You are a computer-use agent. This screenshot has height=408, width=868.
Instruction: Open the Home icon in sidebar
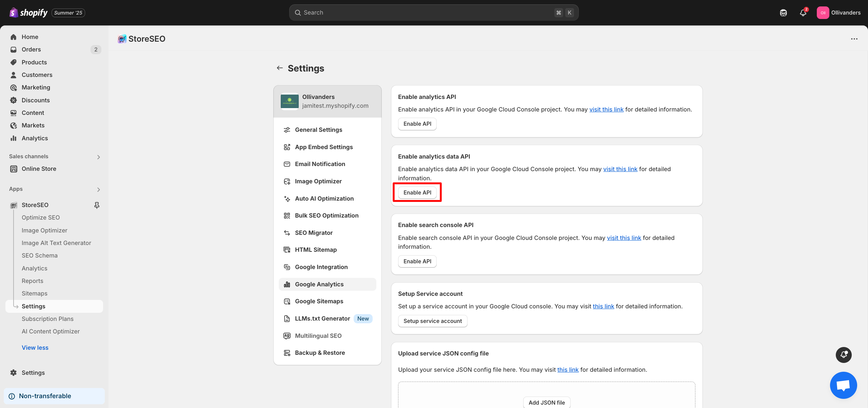click(14, 37)
